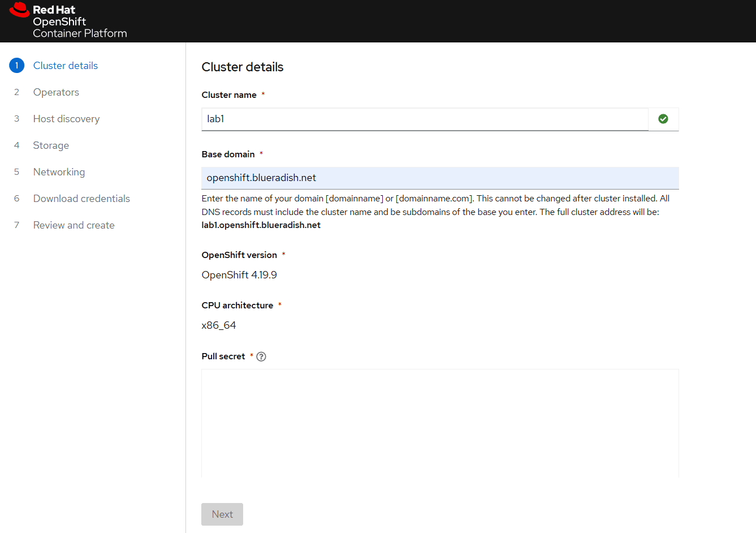756x533 pixels.
Task: Click the step 1 number circle
Action: [x=17, y=66]
